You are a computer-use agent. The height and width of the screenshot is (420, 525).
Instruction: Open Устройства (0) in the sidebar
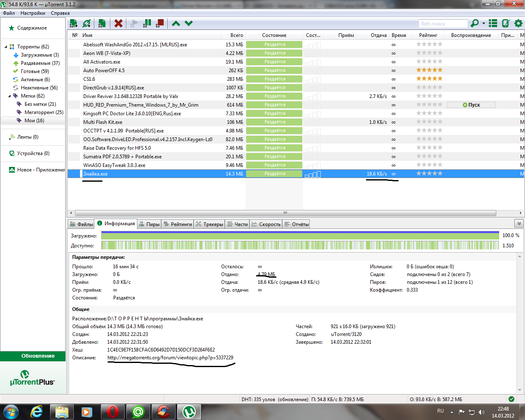click(33, 153)
